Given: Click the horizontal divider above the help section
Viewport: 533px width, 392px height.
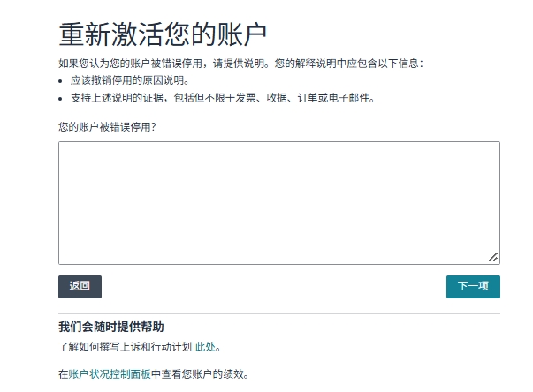Looking at the screenshot, I should coord(279,314).
